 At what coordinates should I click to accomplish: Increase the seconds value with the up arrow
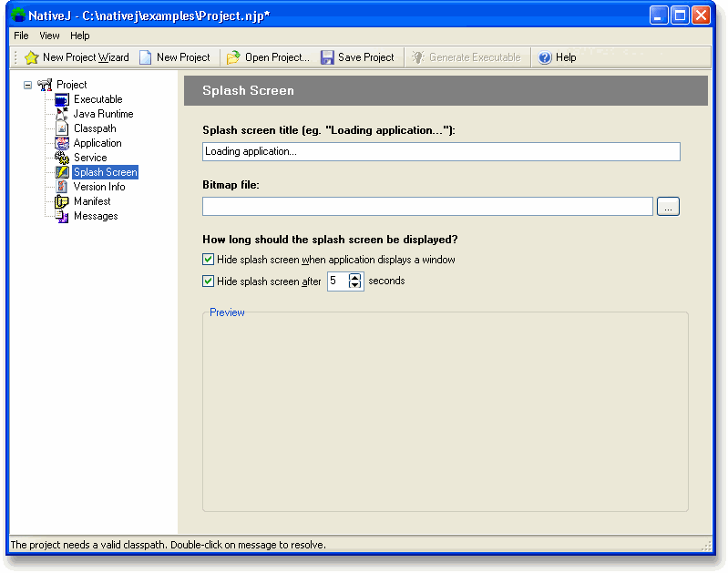[x=355, y=277]
